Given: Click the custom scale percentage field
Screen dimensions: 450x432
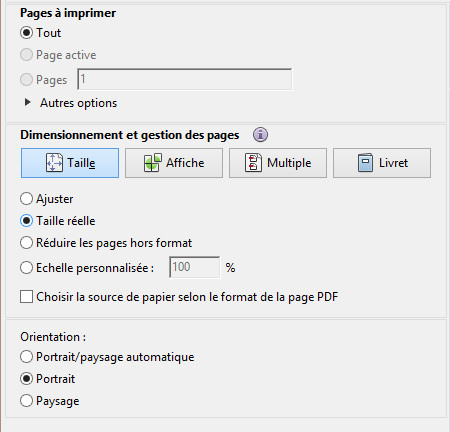Looking at the screenshot, I should [195, 267].
